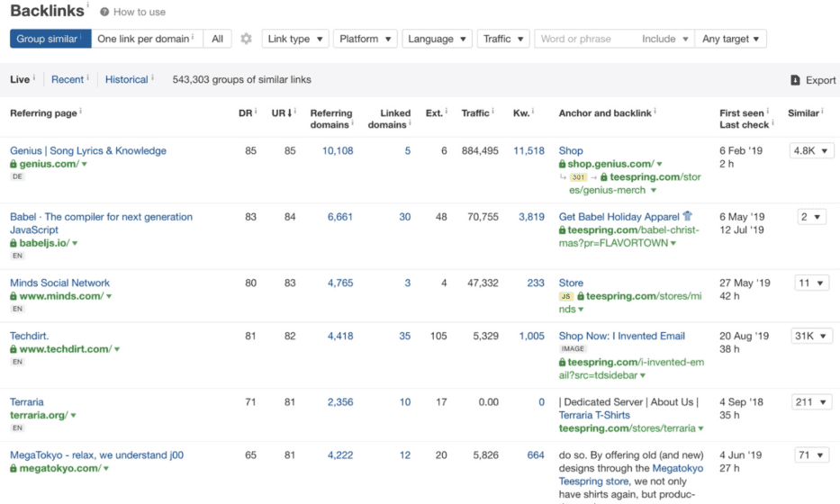
Task: Open the Minds Social Network link
Action: point(60,283)
